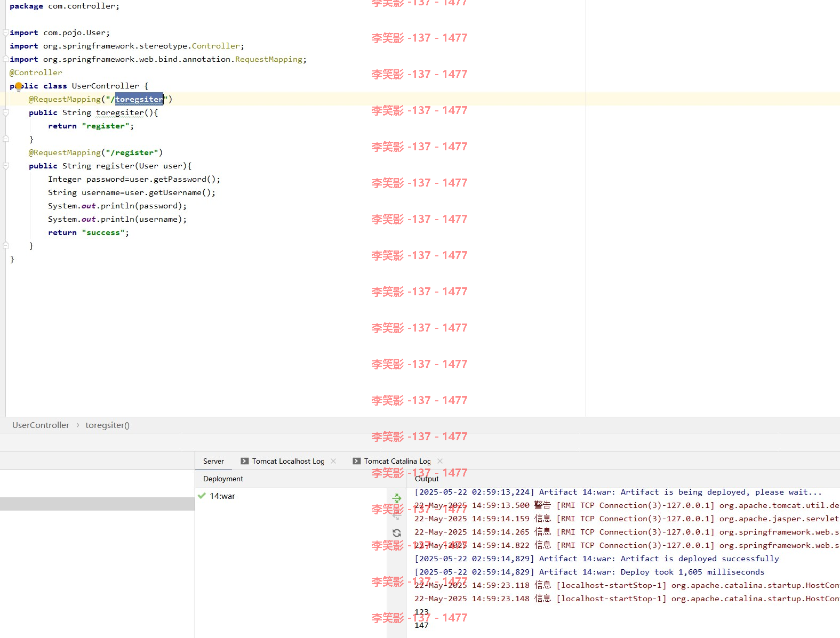Close the Tomcat Localhost Log tab
Screen dimensions: 840x638
click(333, 461)
